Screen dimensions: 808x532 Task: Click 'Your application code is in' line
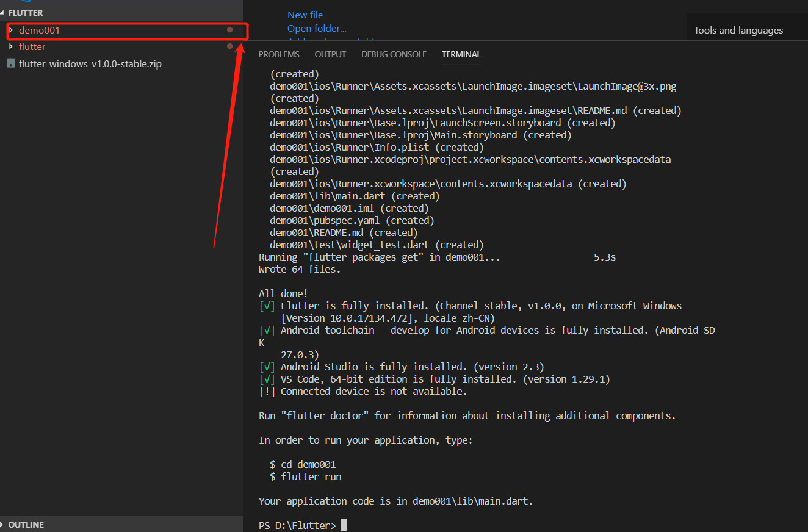(x=396, y=501)
